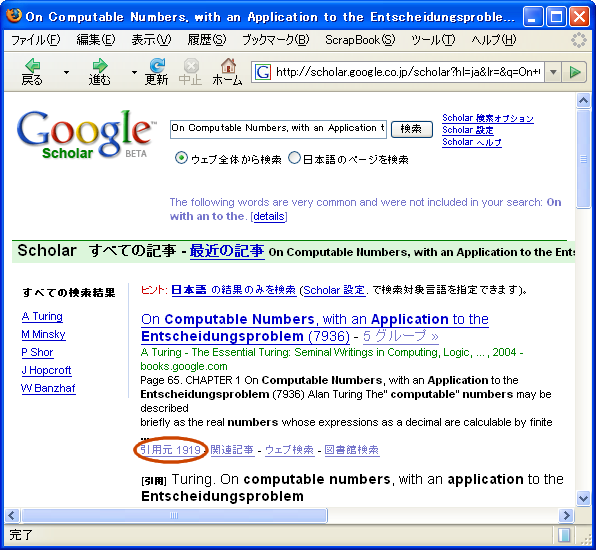The height and width of the screenshot is (550, 596).
Task: Filter results by M Minsky
Action: tap(43, 334)
